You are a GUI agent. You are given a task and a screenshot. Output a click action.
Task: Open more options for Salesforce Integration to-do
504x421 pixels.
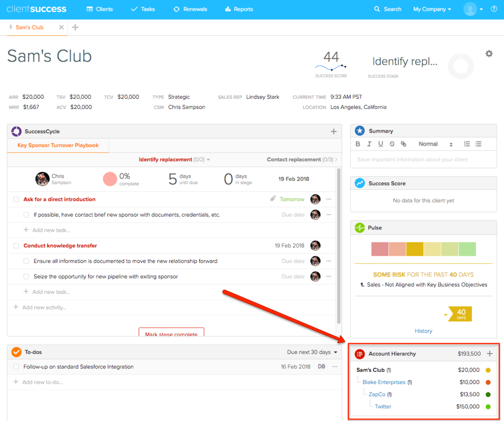335,366
